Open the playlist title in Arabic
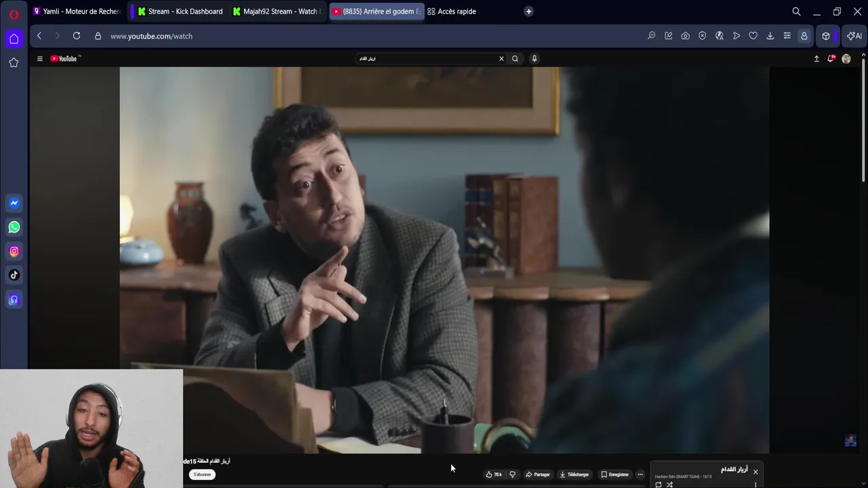 click(734, 469)
